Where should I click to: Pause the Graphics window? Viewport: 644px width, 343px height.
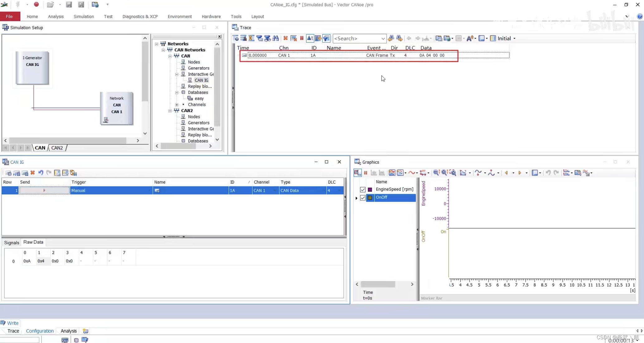pos(366,173)
